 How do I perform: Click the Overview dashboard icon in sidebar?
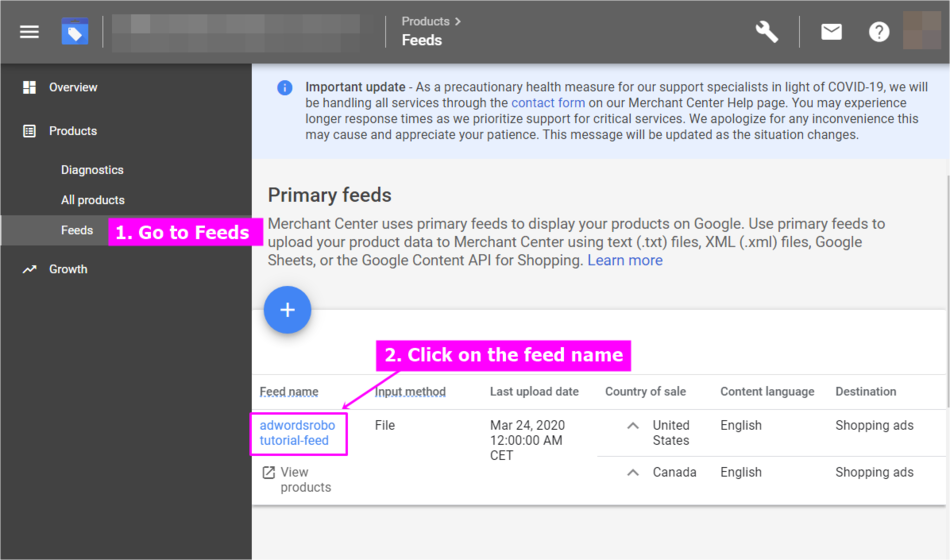[30, 88]
